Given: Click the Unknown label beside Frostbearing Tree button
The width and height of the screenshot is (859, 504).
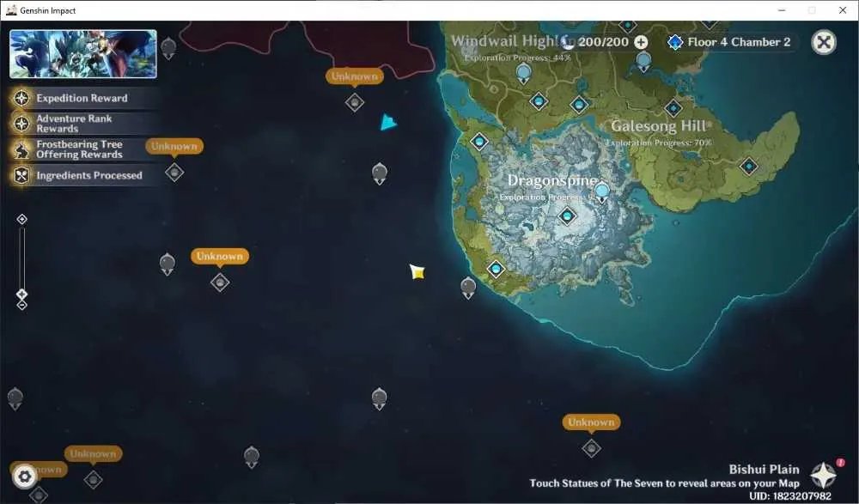Looking at the screenshot, I should pos(174,146).
